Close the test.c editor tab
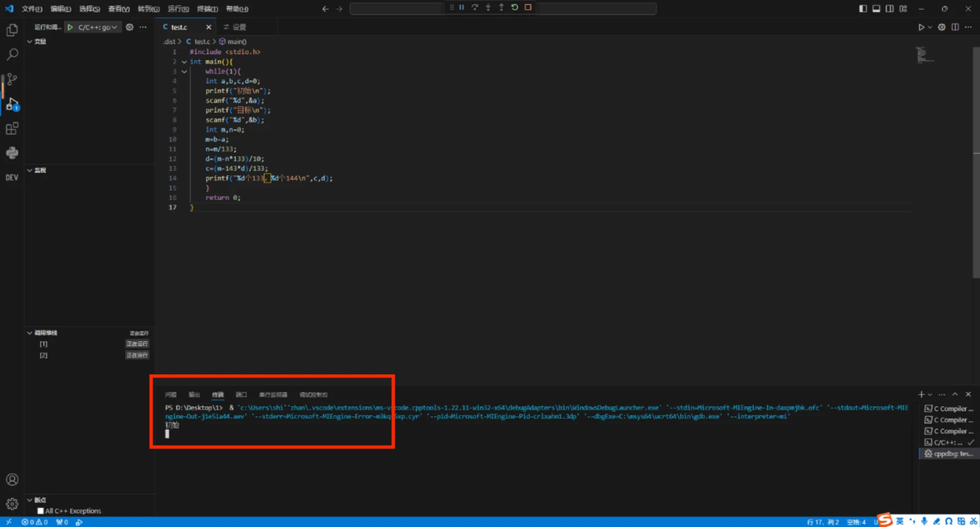The width and height of the screenshot is (980, 527). tap(209, 27)
